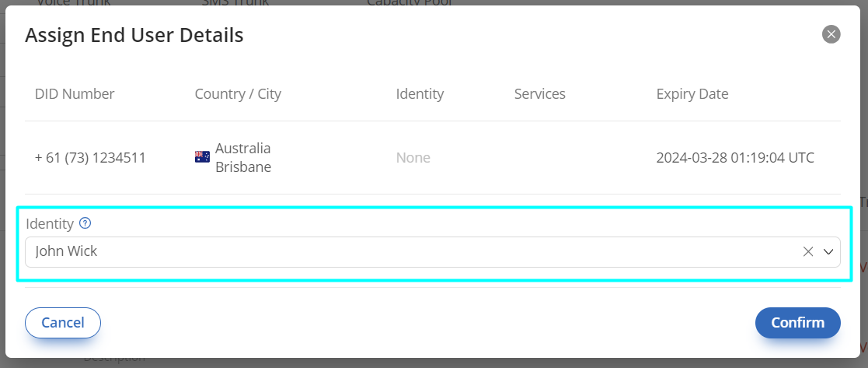This screenshot has height=368, width=868.
Task: Select the DID Number column header
Action: [74, 93]
